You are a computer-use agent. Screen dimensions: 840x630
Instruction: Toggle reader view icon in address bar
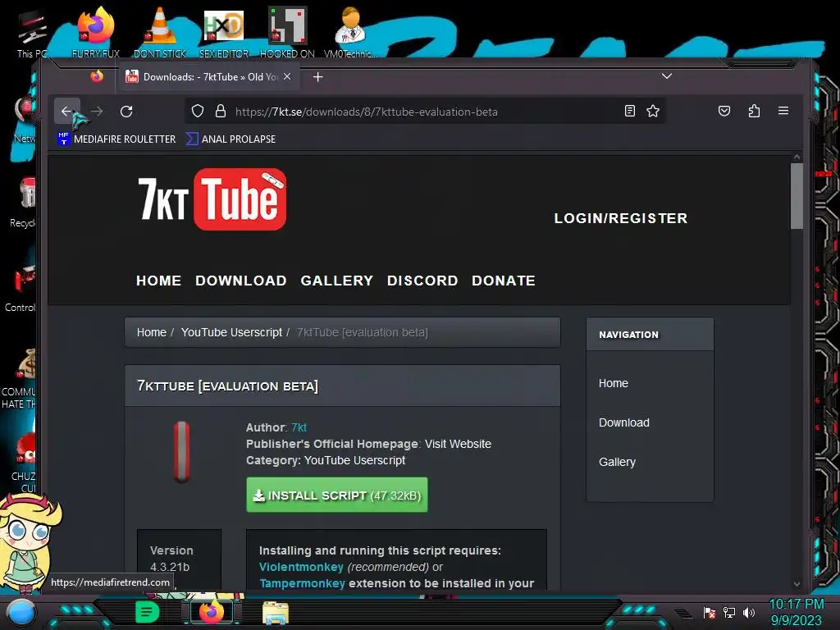(630, 111)
